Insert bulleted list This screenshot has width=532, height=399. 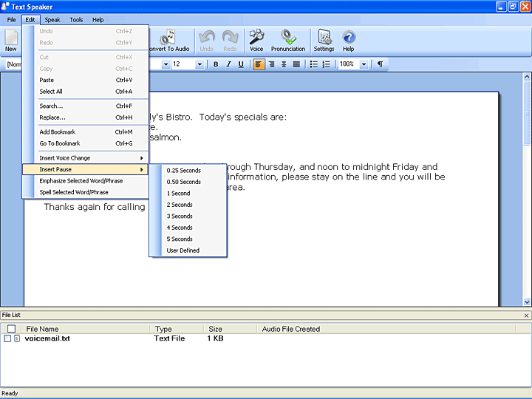tap(314, 64)
